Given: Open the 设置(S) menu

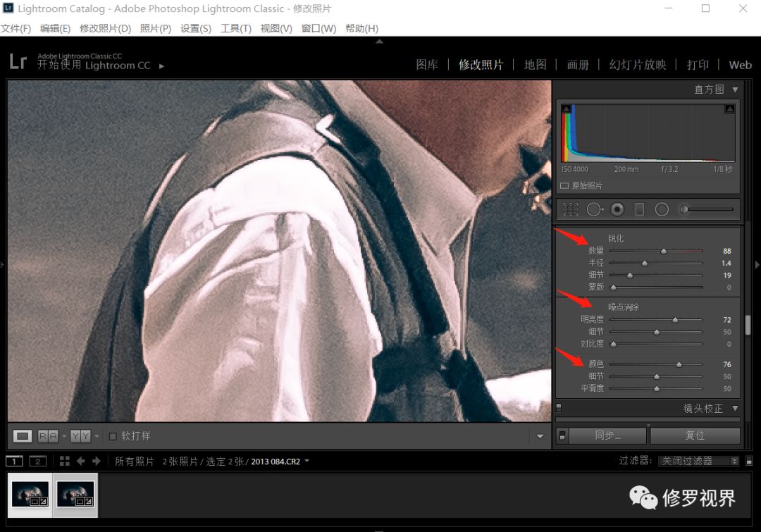Looking at the screenshot, I should click(x=196, y=28).
